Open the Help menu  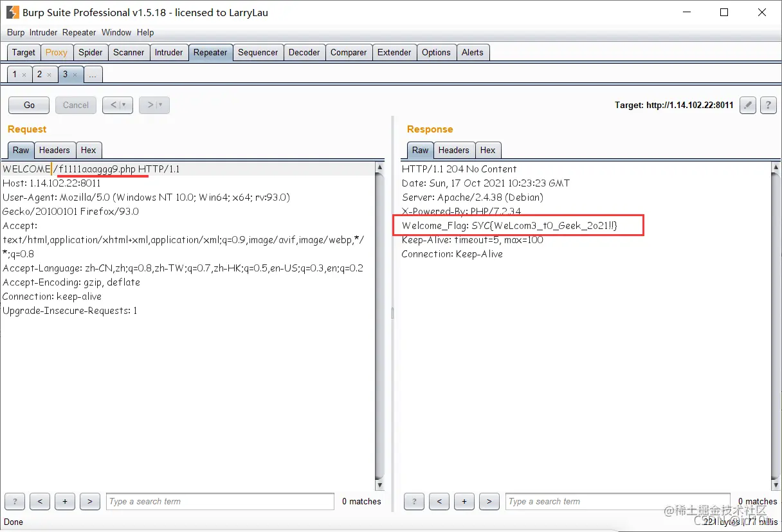pyautogui.click(x=145, y=32)
